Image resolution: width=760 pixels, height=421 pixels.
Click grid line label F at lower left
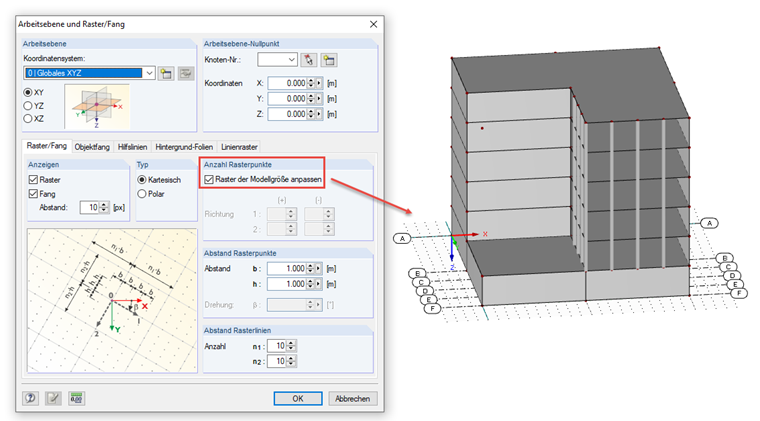click(432, 308)
